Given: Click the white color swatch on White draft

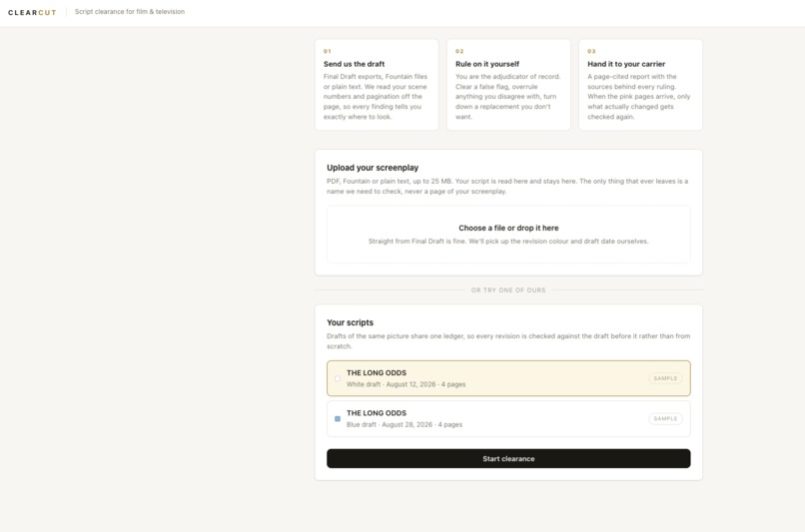Looking at the screenshot, I should 338,378.
